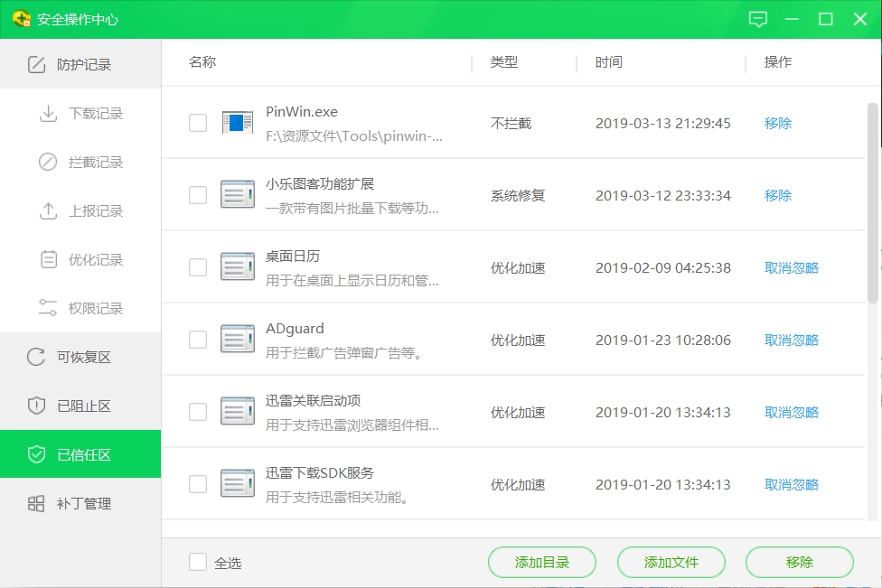
Task: Switch to the 可恢复区 tab
Action: [80, 357]
